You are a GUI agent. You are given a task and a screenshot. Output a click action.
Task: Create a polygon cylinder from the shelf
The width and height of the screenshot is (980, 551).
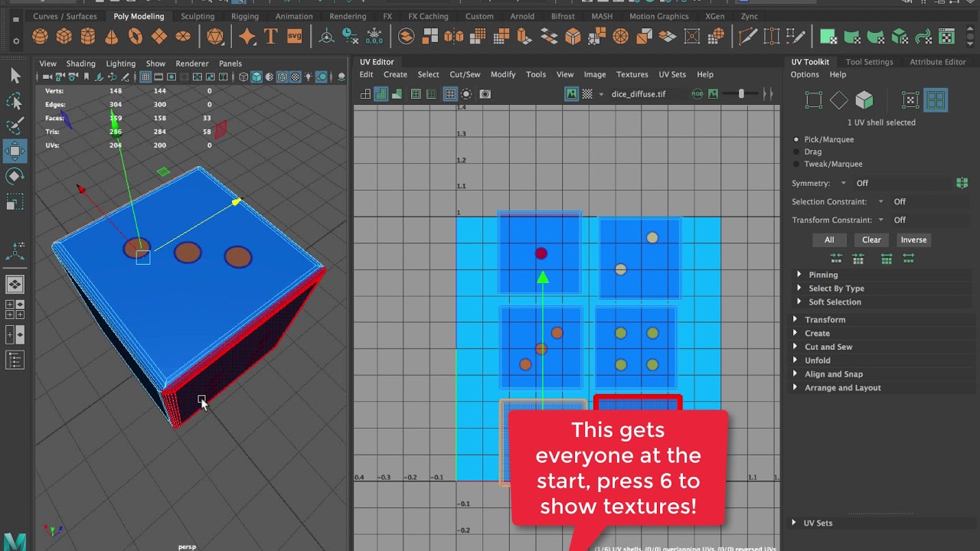pyautogui.click(x=88, y=36)
